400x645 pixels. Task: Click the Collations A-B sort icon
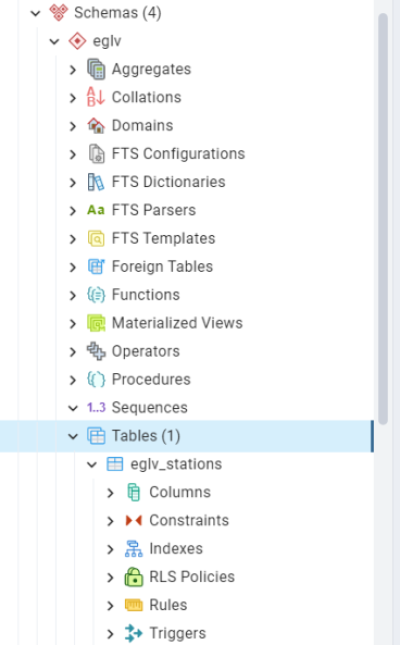(x=96, y=97)
